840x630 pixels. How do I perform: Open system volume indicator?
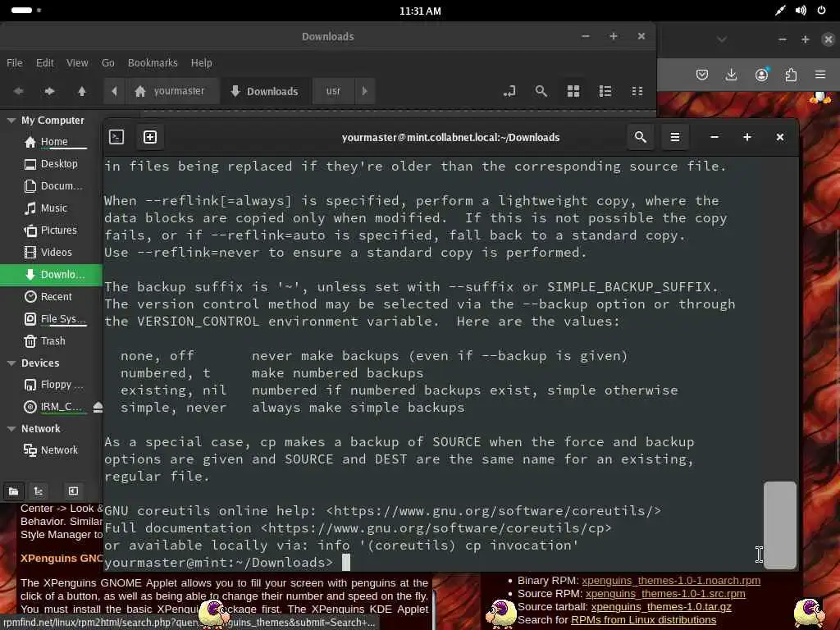point(801,11)
